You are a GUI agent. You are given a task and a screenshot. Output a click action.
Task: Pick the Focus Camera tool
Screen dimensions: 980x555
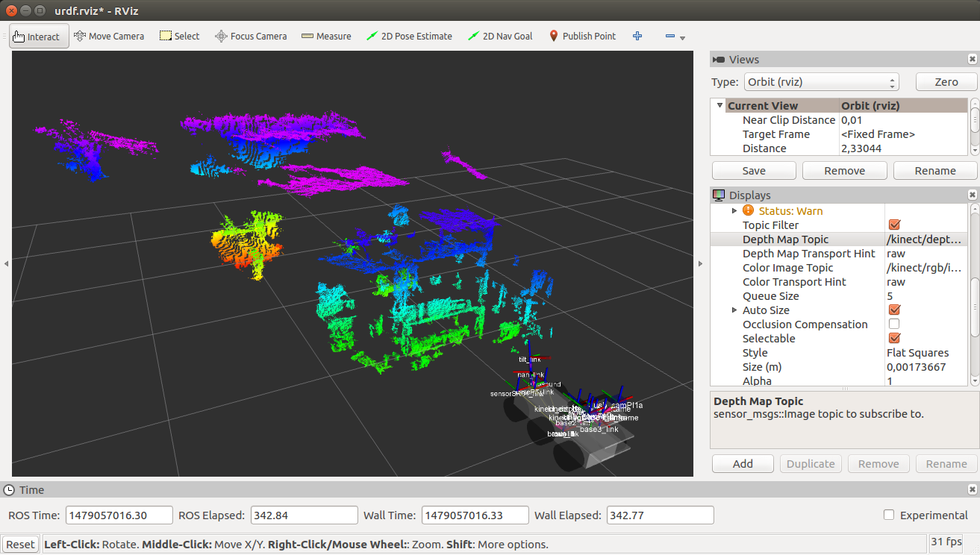tap(251, 37)
